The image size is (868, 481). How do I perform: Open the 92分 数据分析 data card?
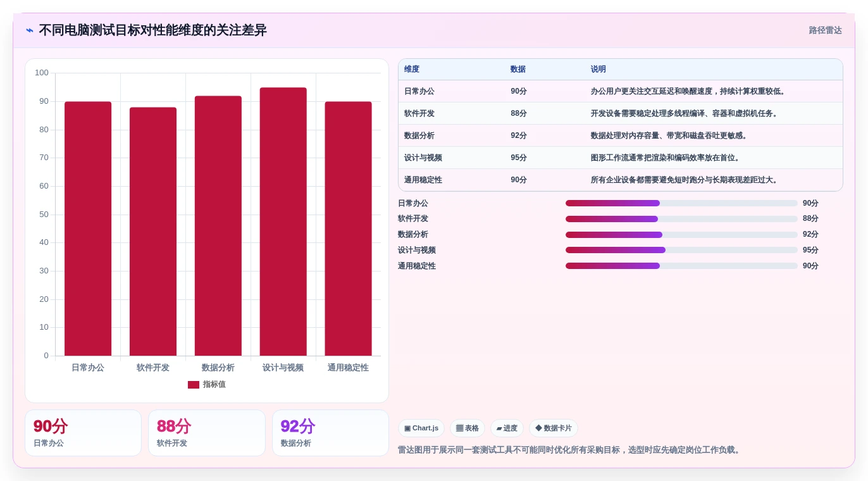(x=330, y=433)
